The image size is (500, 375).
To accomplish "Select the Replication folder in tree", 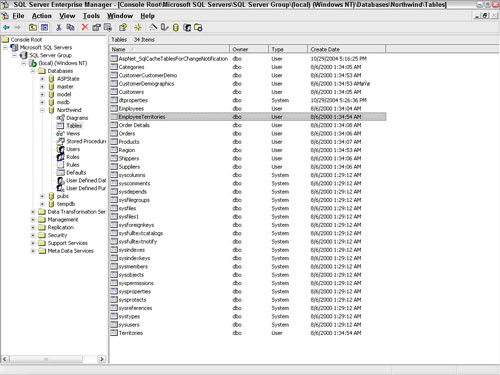I will coord(61,227).
